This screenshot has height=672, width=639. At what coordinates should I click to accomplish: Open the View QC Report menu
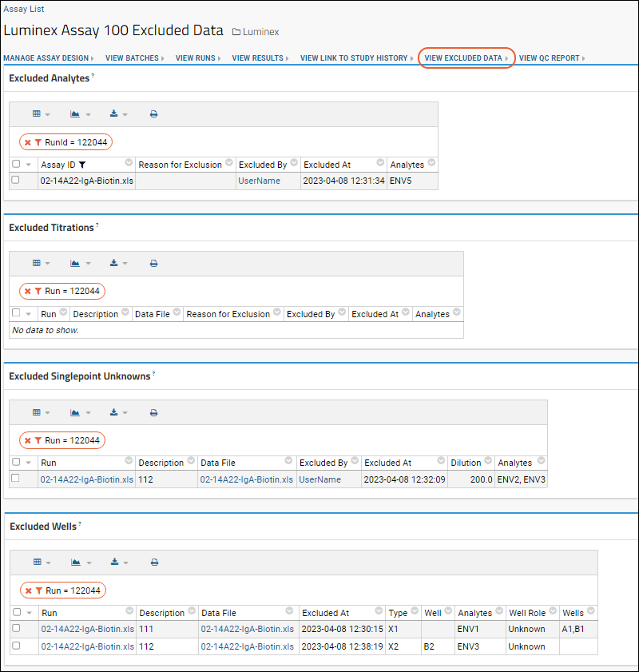[551, 58]
